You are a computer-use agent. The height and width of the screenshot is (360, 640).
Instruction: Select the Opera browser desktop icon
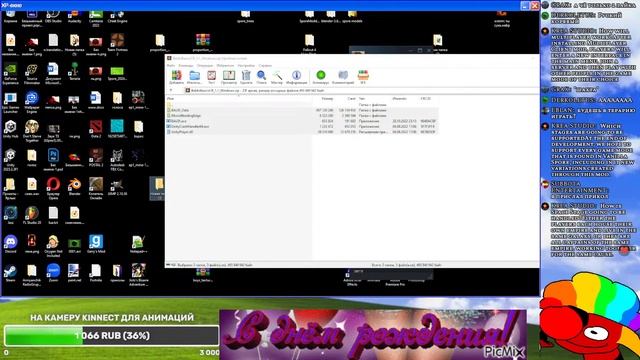[53, 188]
